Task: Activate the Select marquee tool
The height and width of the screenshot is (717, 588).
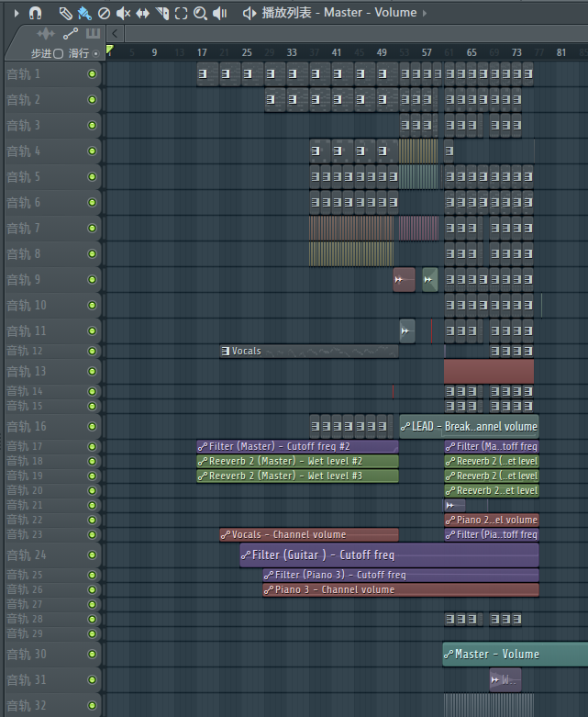Action: coord(181,13)
